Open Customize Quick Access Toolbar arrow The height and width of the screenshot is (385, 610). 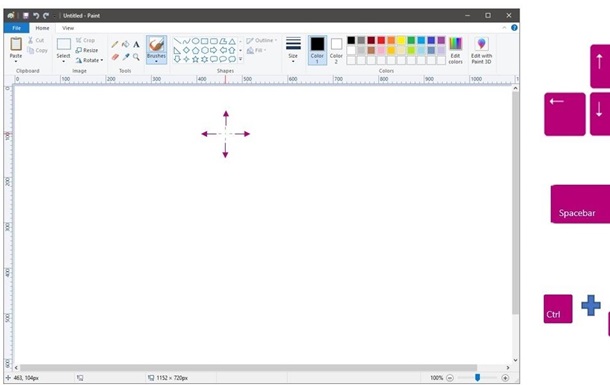[x=54, y=16]
